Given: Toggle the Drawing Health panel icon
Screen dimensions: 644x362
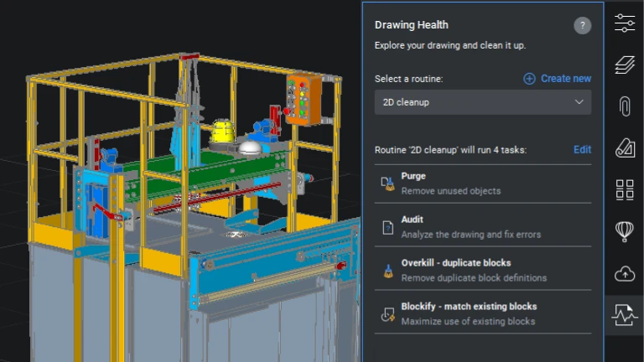Looking at the screenshot, I should pos(625,315).
